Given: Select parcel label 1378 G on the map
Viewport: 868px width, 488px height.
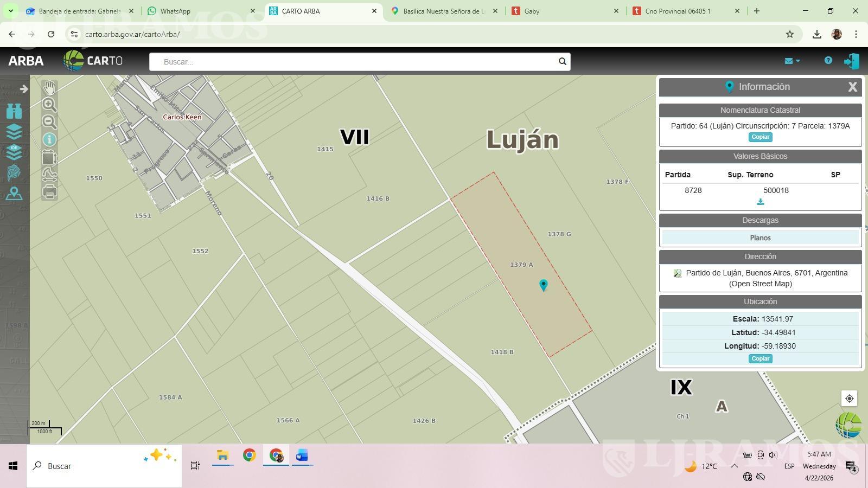Looking at the screenshot, I should click(559, 234).
